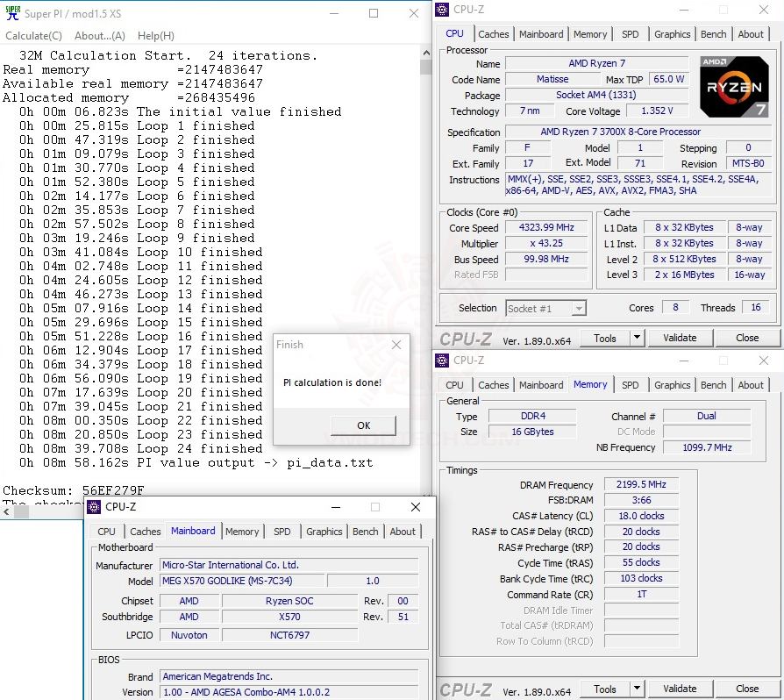Open the Graphics tab in CPU-Z
Viewport: 784px width, 700px height.
[672, 33]
